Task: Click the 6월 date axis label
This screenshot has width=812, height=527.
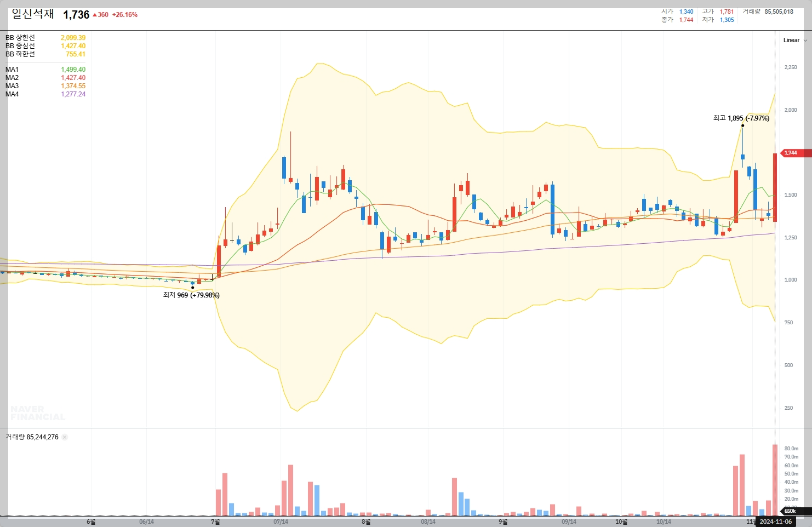Action: tap(91, 522)
